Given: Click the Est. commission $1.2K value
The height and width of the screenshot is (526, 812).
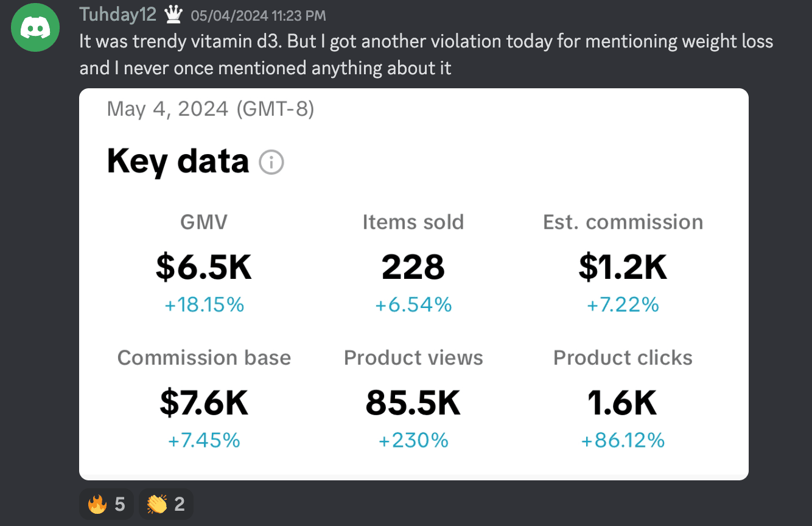Looking at the screenshot, I should [623, 267].
